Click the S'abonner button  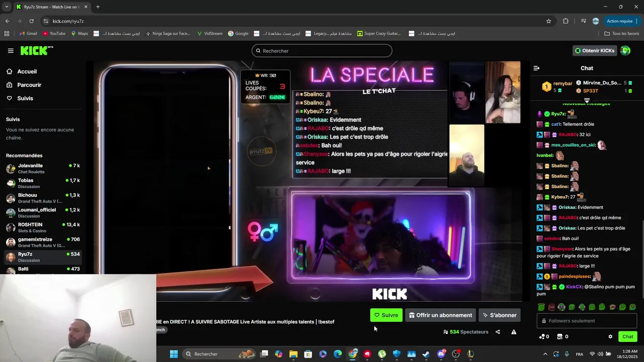point(500,315)
